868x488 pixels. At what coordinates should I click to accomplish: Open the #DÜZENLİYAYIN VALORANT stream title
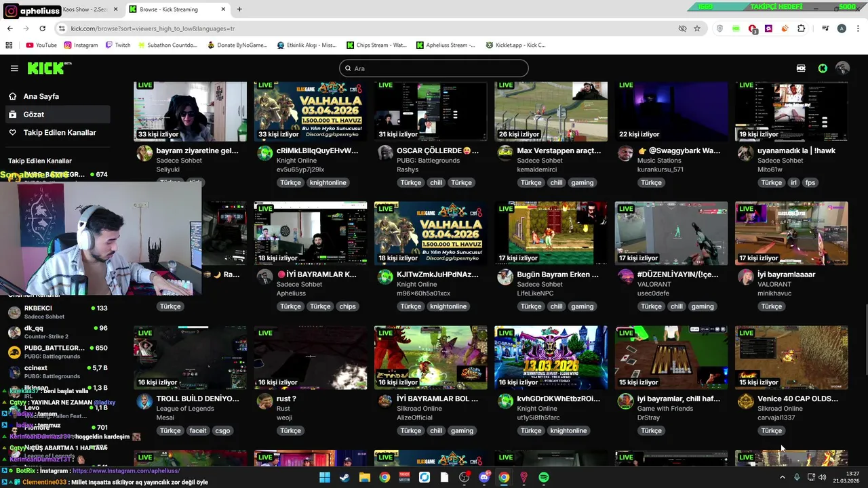677,274
